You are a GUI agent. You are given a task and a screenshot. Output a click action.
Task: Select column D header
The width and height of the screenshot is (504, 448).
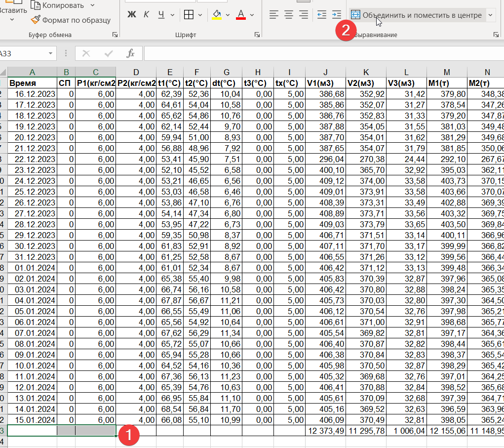click(x=136, y=73)
